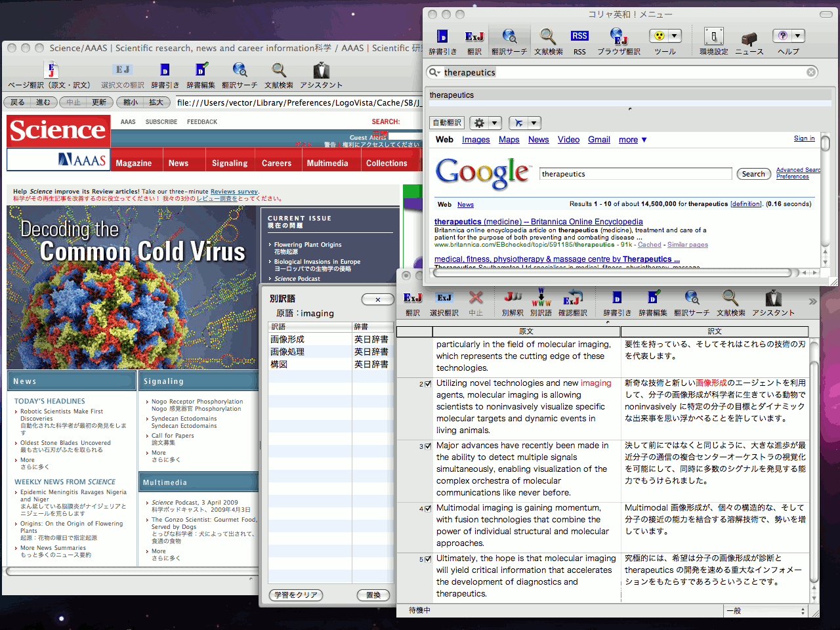The height and width of the screenshot is (630, 840).
Task: Show more toolbar items via chevron
Action: 812,301
